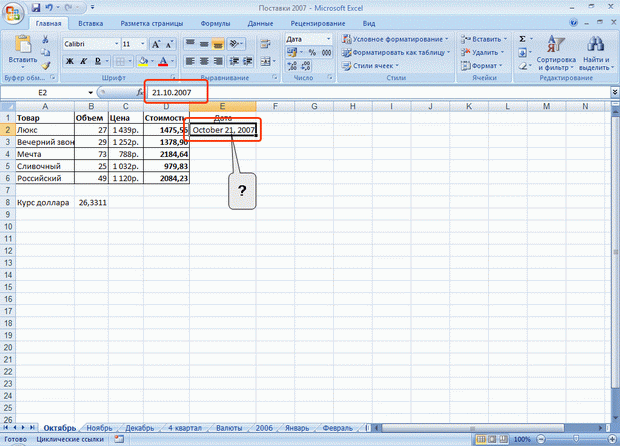The width and height of the screenshot is (620, 446).
Task: Open the Calibri font name dropdown
Action: 116,44
